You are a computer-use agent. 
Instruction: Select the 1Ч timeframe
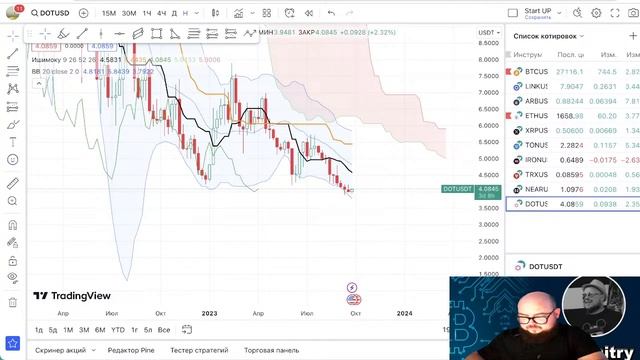147,13
